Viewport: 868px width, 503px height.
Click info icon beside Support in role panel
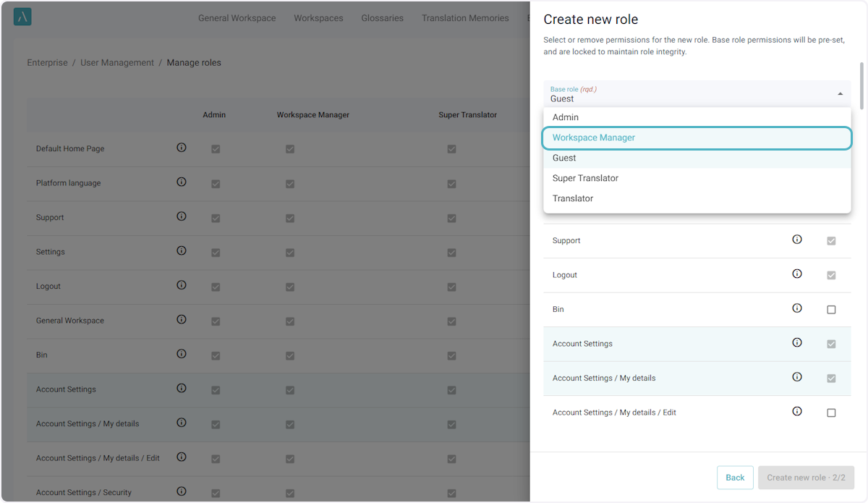(797, 240)
